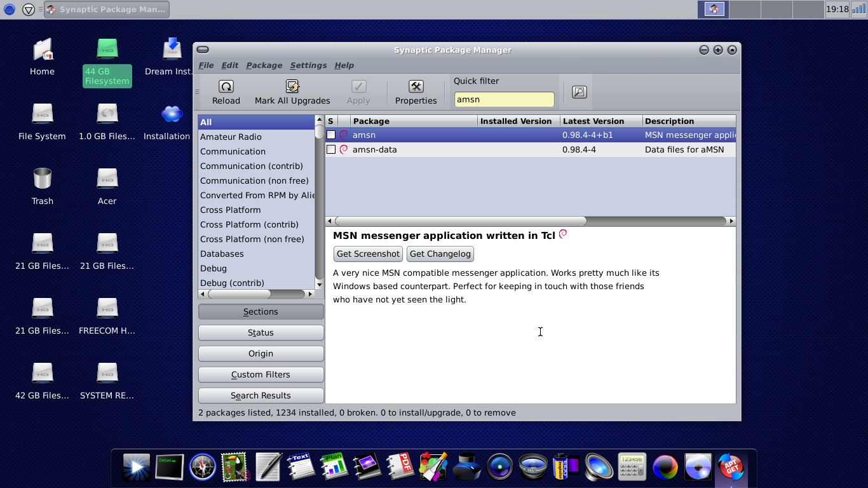Tick the checkbox for amsn-data package

click(331, 149)
